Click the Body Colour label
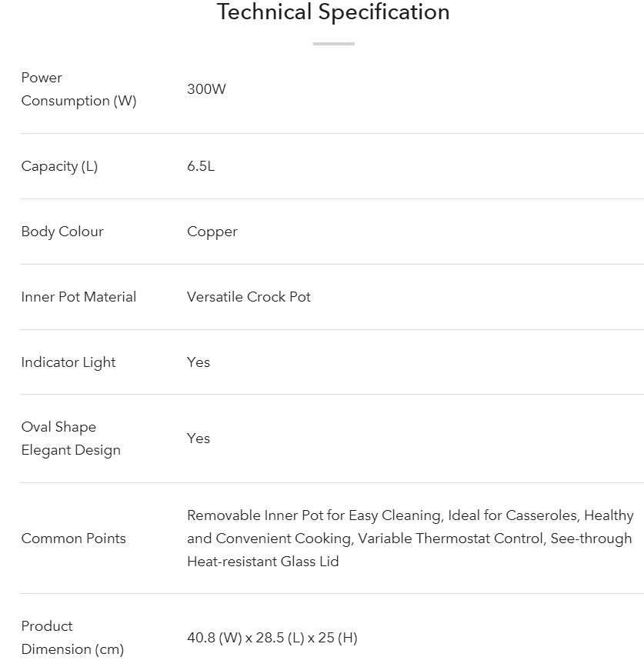This screenshot has width=644, height=667. click(62, 232)
